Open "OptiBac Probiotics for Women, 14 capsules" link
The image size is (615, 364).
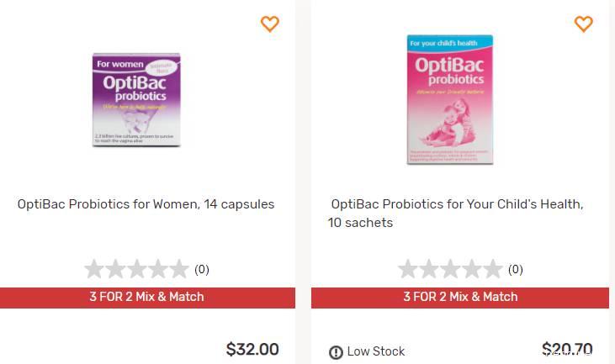coord(146,204)
